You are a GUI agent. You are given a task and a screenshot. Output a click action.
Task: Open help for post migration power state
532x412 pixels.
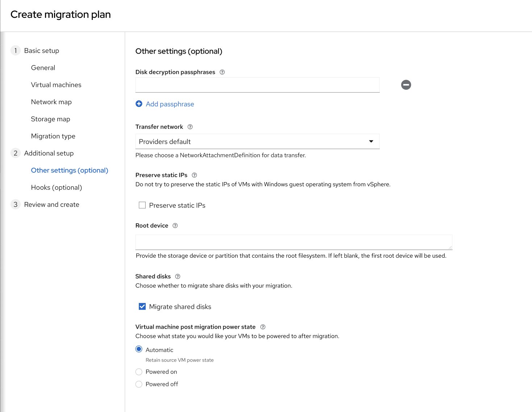[263, 327]
